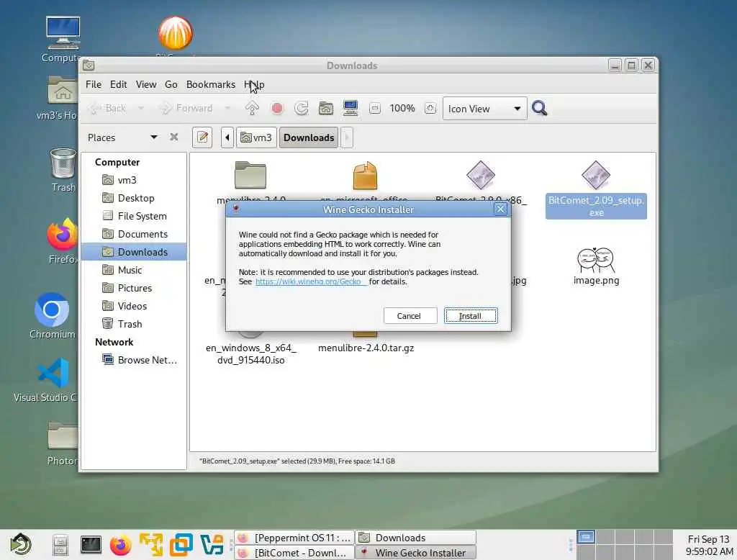
Task: Open the Go menu
Action: (x=171, y=85)
